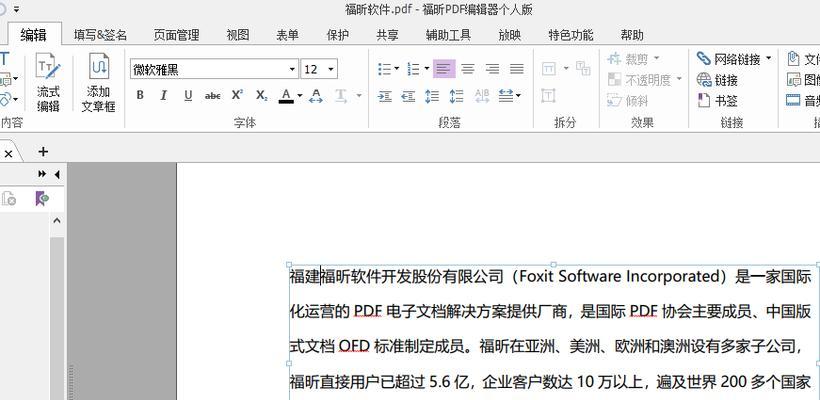820x400 pixels.
Task: Toggle strikethrough formatting
Action: click(x=212, y=96)
